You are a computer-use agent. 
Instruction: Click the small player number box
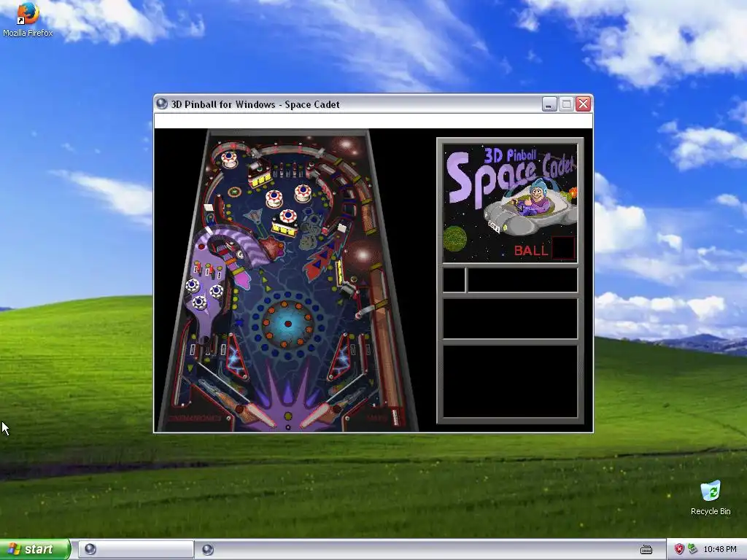[x=454, y=280]
